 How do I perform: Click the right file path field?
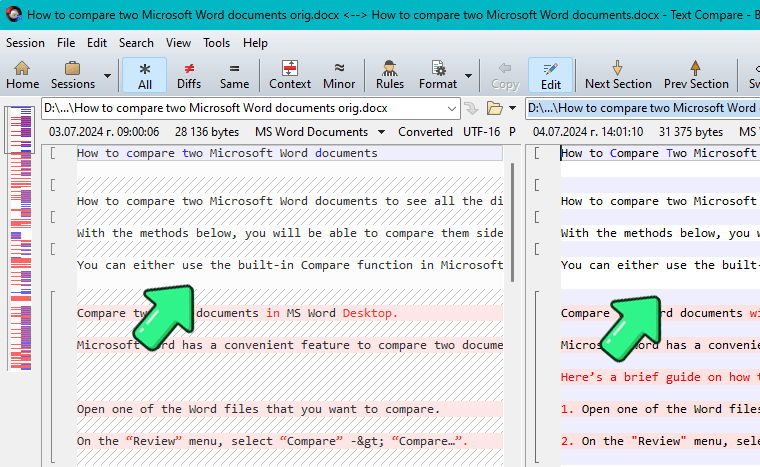(x=643, y=108)
